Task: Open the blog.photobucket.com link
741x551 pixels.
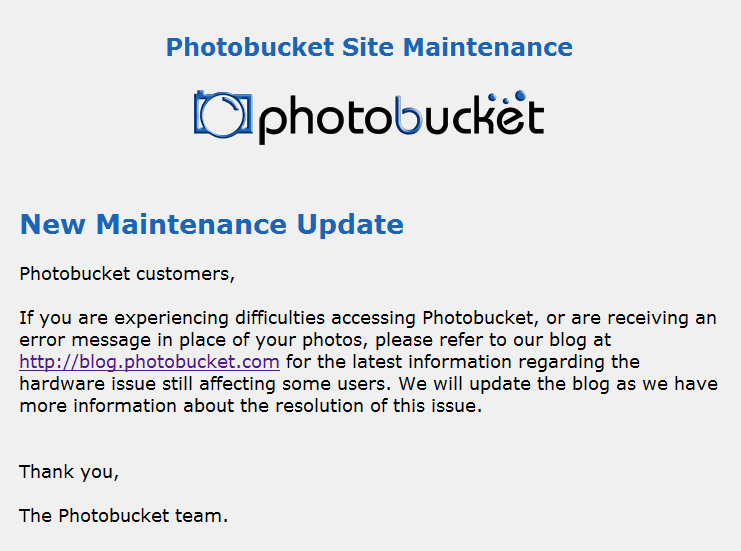Action: coord(149,361)
